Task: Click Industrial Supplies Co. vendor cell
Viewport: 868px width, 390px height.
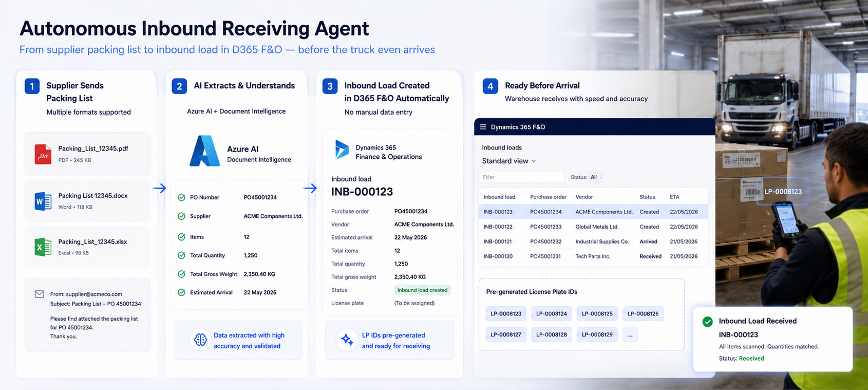Action: [x=602, y=242]
